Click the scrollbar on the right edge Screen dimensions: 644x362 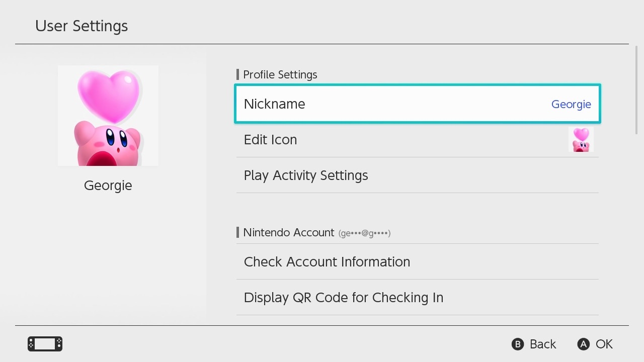point(637,89)
